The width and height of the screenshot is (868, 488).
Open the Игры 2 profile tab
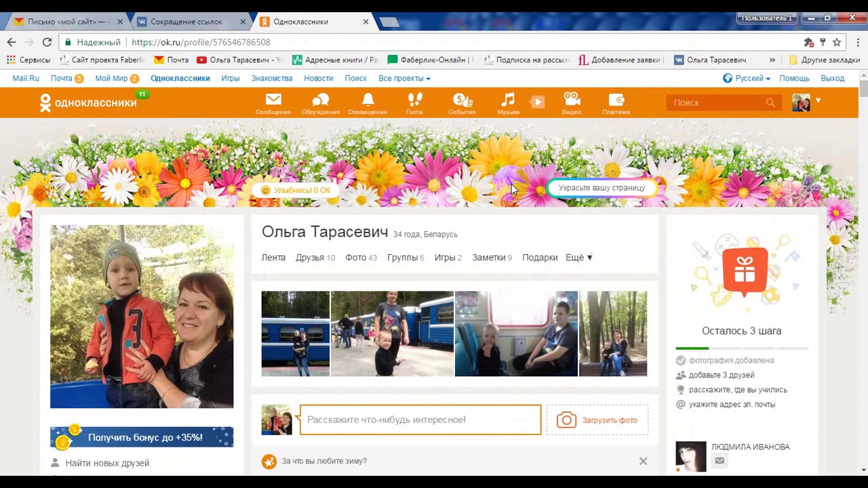[x=448, y=258]
